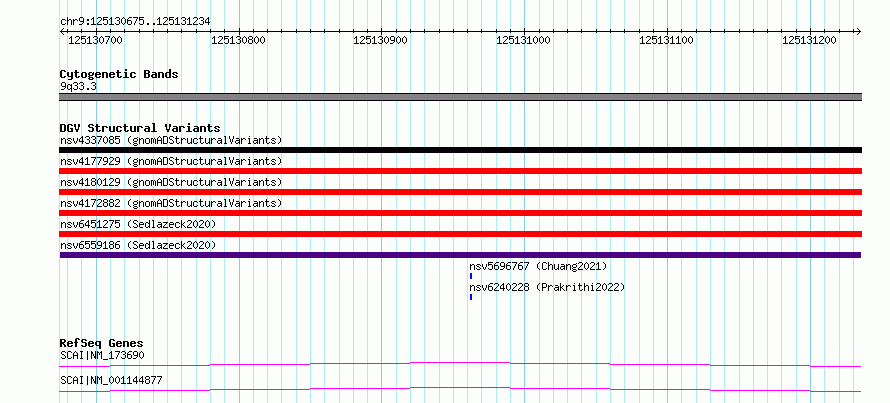Click the 9q33.3 band label
The image size is (890, 403).
(x=78, y=87)
